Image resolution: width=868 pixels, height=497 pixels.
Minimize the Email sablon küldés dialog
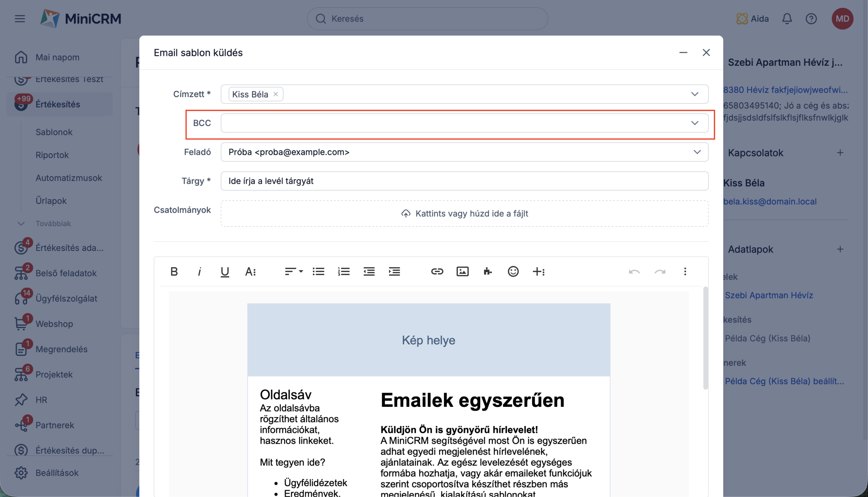click(683, 53)
